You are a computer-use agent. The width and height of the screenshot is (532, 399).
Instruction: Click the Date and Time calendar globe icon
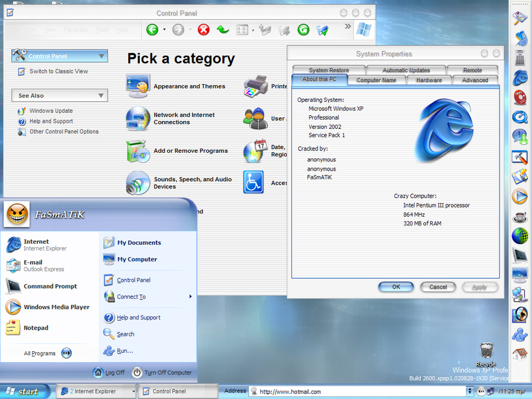(255, 151)
